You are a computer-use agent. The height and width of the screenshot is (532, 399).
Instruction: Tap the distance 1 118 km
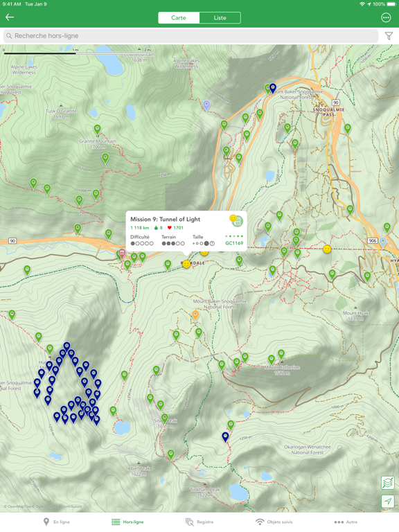(140, 228)
